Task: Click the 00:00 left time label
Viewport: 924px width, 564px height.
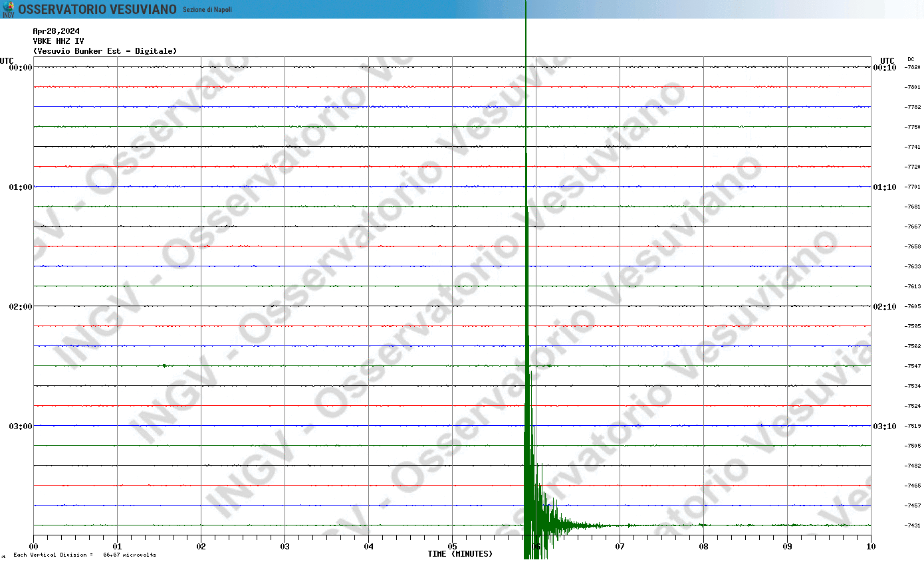Action: [x=21, y=67]
